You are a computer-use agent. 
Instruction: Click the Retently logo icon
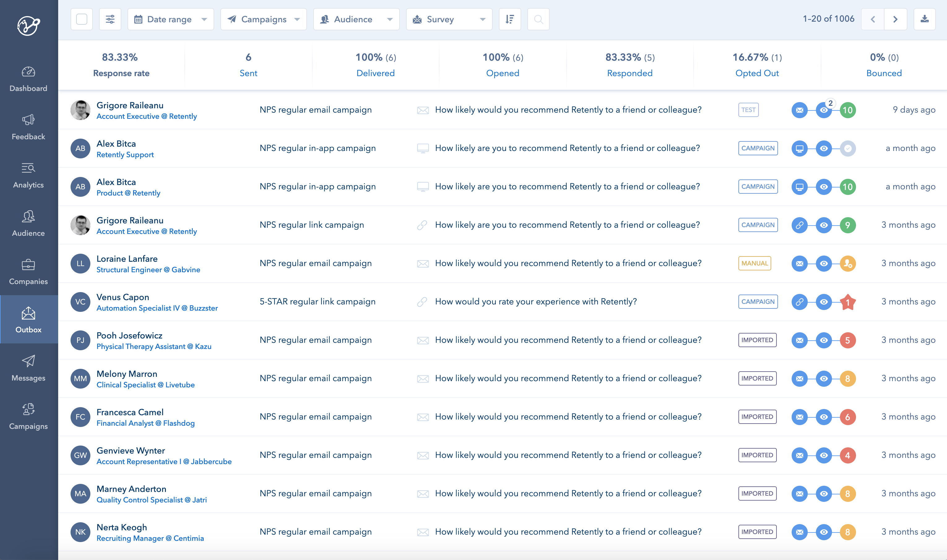click(29, 26)
